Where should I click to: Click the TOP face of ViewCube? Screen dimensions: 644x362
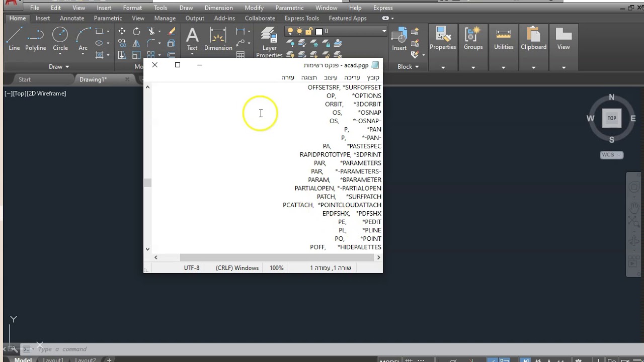point(612,119)
